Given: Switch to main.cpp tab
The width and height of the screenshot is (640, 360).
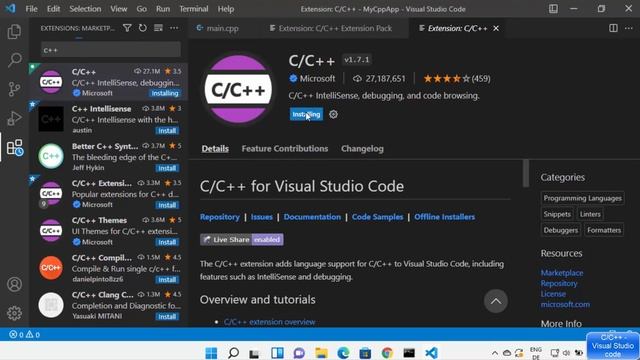Looking at the screenshot, I should click(222, 28).
